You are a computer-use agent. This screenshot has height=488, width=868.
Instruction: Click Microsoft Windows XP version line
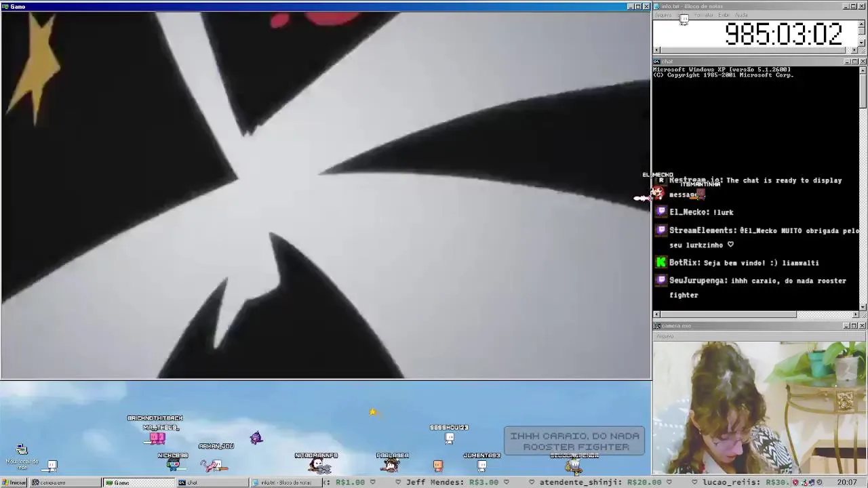pos(722,70)
